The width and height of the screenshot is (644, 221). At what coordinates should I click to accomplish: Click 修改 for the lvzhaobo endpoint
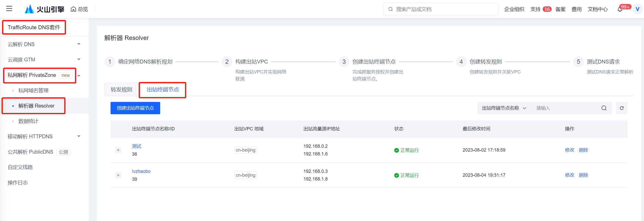(x=570, y=175)
